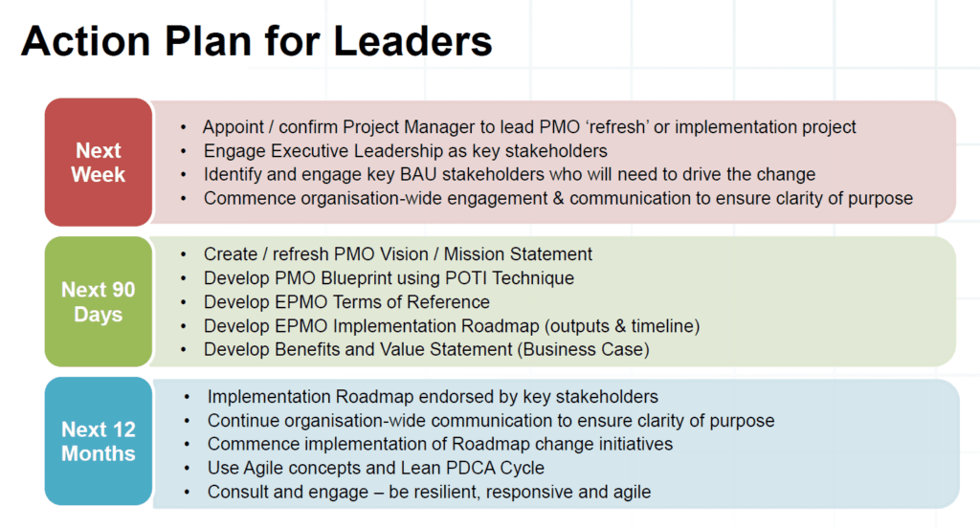Viewport: 980px width, 528px height.
Task: Click the Commence implementation of Roadmap change line
Action: [x=440, y=444]
